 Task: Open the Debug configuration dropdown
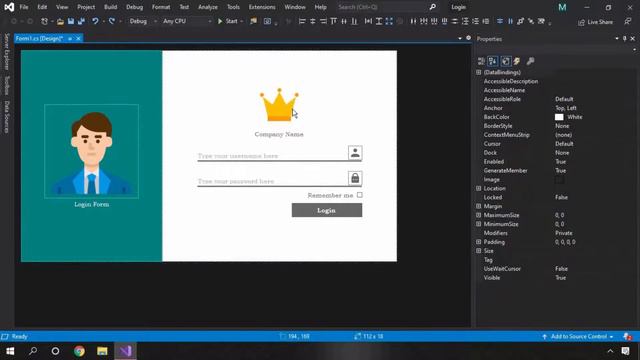pos(142,21)
